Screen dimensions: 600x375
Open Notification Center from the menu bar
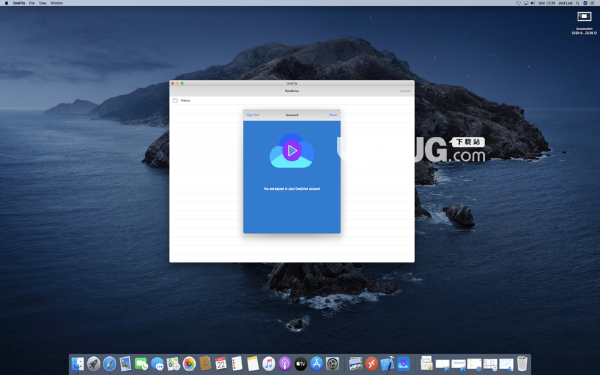(592, 3)
